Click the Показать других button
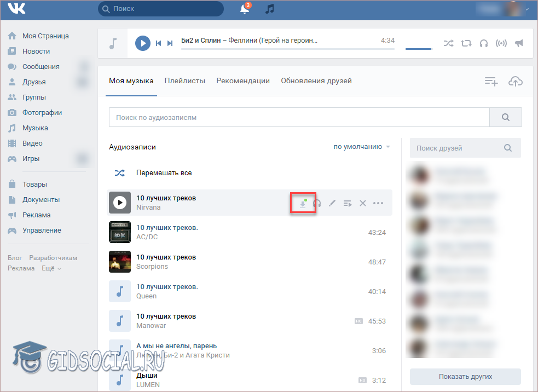 [465, 377]
